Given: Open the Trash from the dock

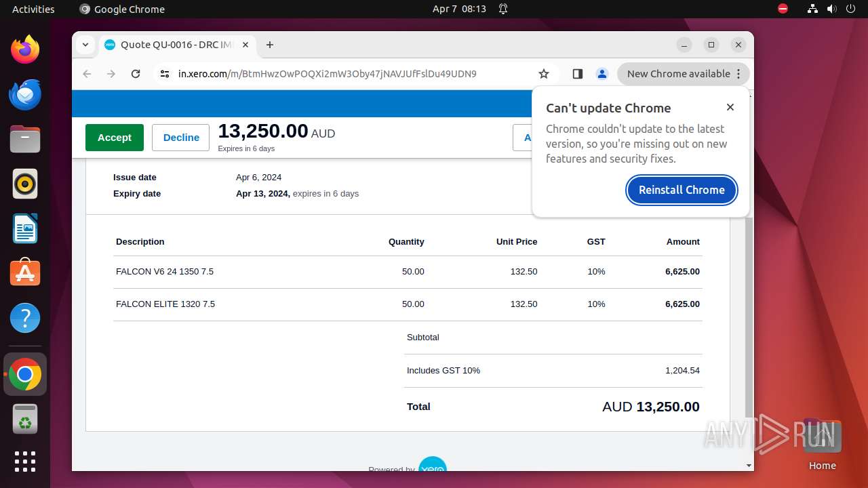Looking at the screenshot, I should pos(25,419).
